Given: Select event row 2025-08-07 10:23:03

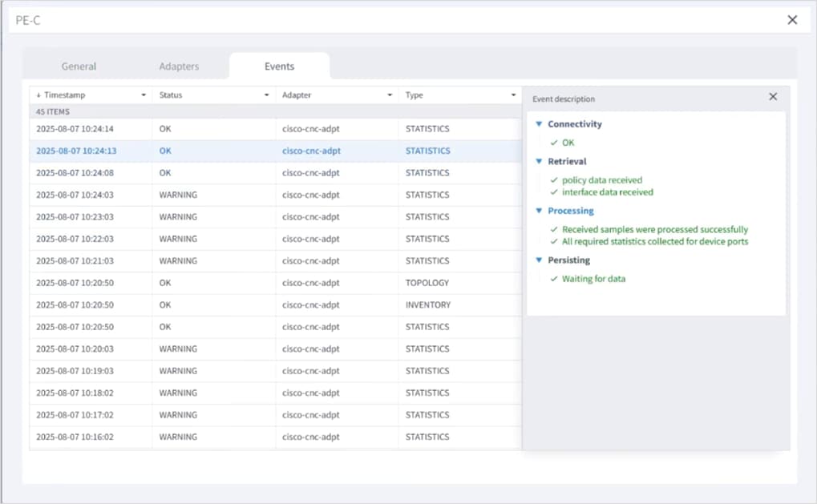Looking at the screenshot, I should [275, 216].
